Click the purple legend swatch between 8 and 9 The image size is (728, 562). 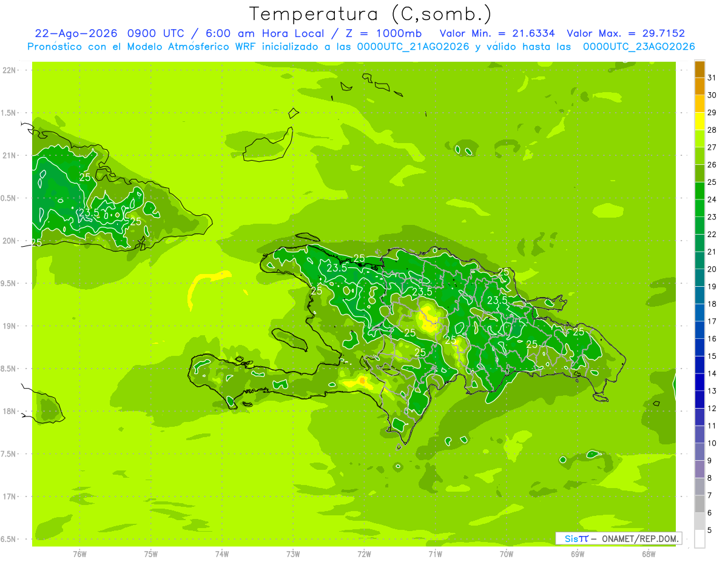click(700, 469)
